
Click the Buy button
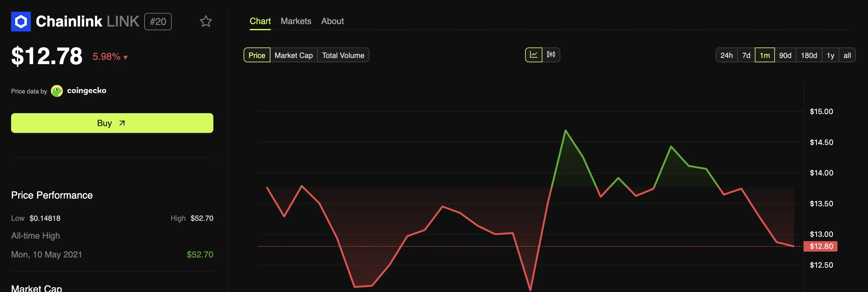coord(112,123)
